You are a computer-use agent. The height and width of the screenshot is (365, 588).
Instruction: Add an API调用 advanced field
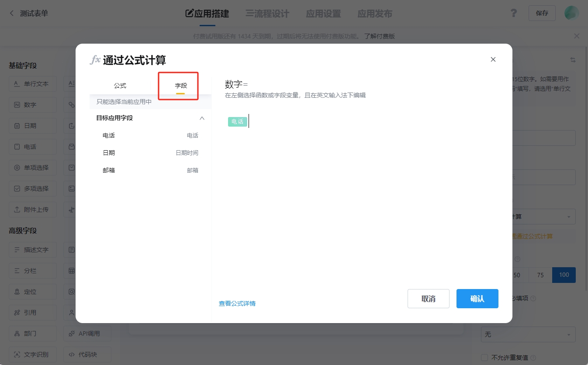(87, 333)
